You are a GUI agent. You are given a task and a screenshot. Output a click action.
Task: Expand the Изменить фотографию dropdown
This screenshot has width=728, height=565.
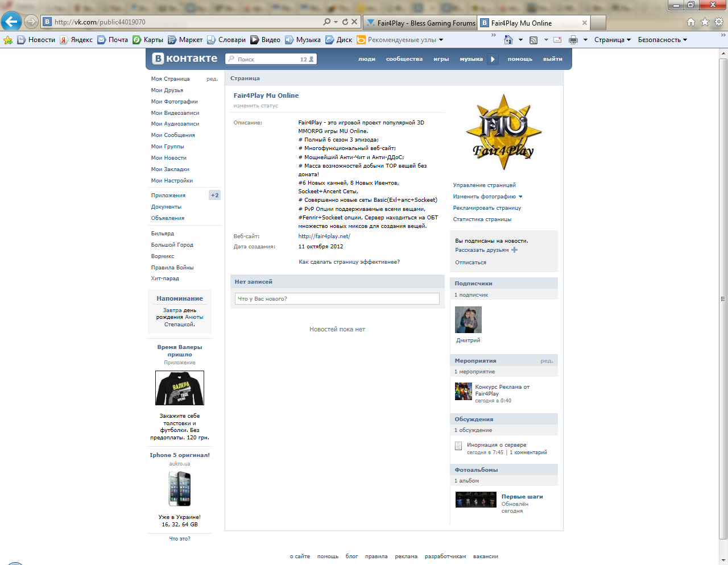coord(520,197)
